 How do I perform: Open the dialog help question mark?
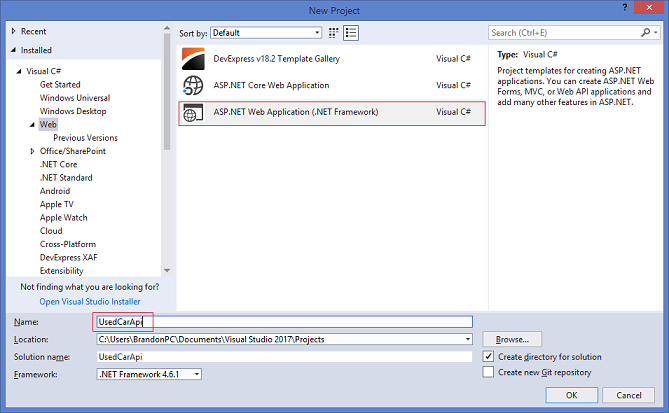(625, 7)
